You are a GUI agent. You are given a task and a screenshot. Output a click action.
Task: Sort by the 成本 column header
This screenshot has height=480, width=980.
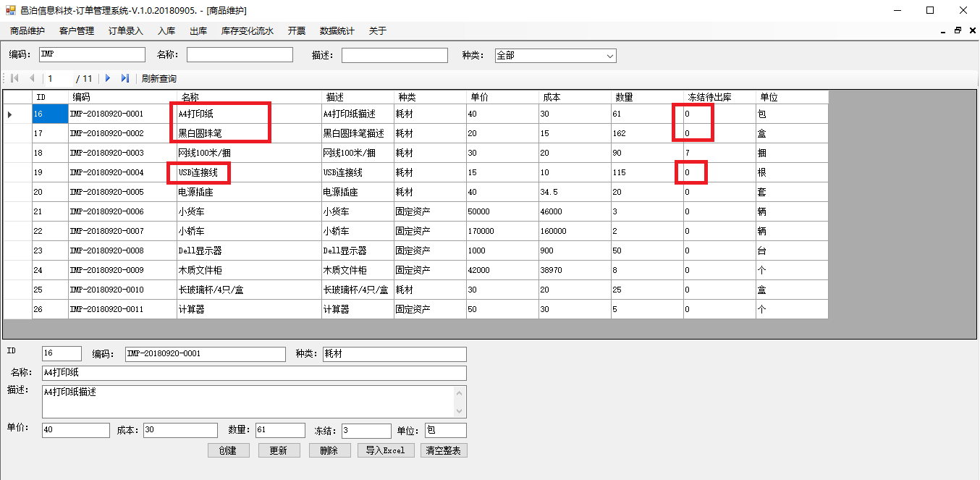tap(575, 97)
